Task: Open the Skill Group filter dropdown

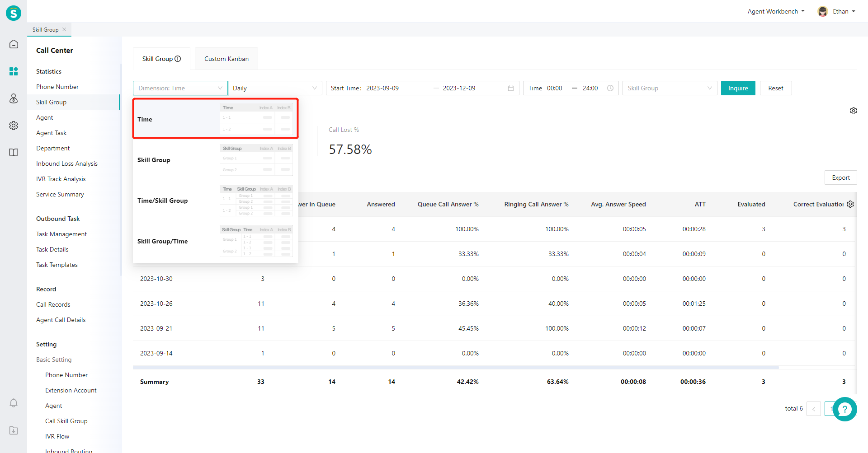Action: [670, 88]
